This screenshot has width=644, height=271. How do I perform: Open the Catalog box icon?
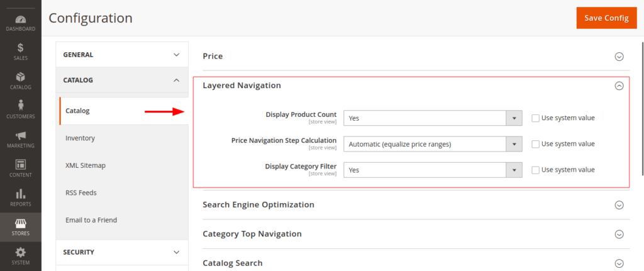(20, 77)
